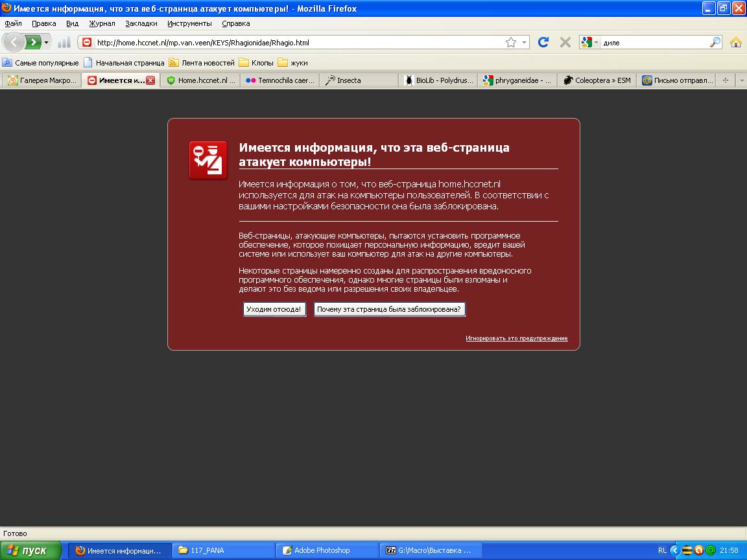Open the list all tabs dropdown
This screenshot has height=560, width=747.
pyautogui.click(x=741, y=80)
